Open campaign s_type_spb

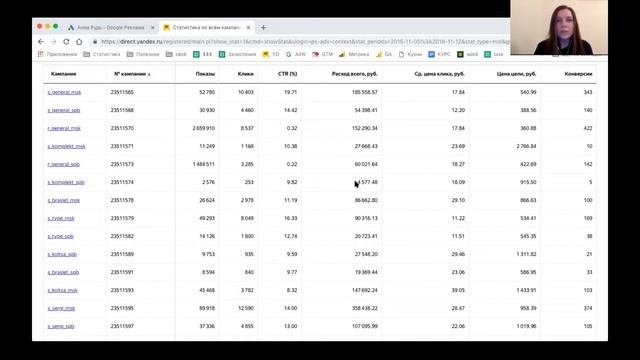tap(60, 236)
